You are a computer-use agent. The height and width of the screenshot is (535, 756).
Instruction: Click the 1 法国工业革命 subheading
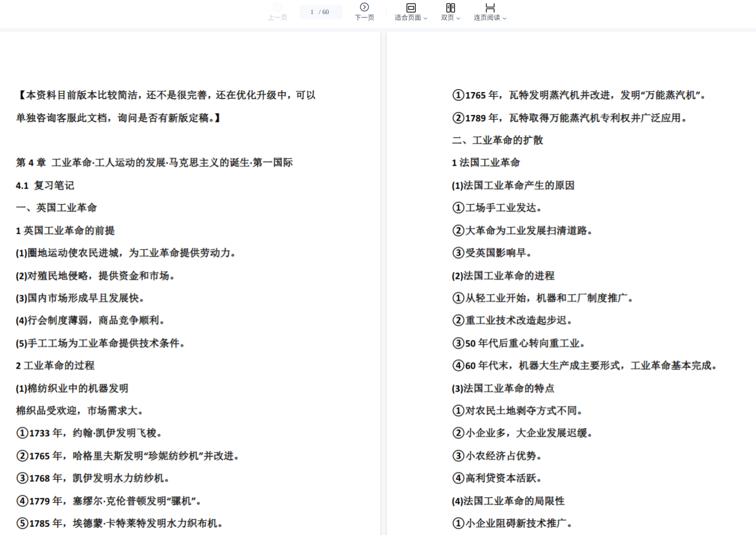click(x=486, y=163)
